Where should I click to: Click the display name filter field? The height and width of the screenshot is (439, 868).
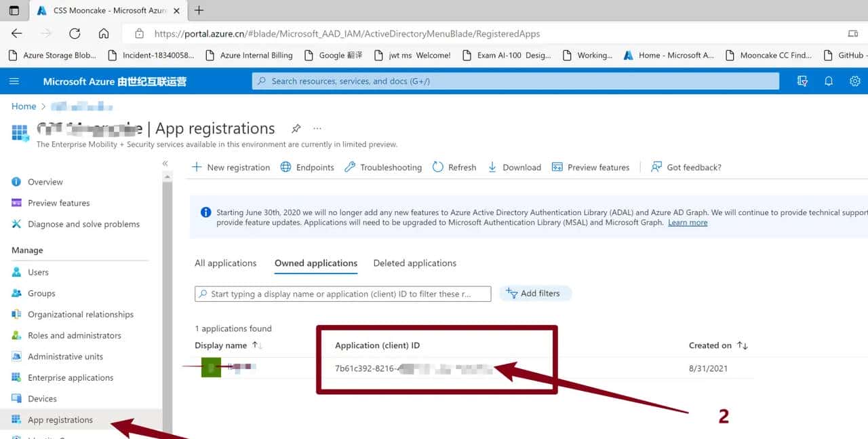coord(342,293)
